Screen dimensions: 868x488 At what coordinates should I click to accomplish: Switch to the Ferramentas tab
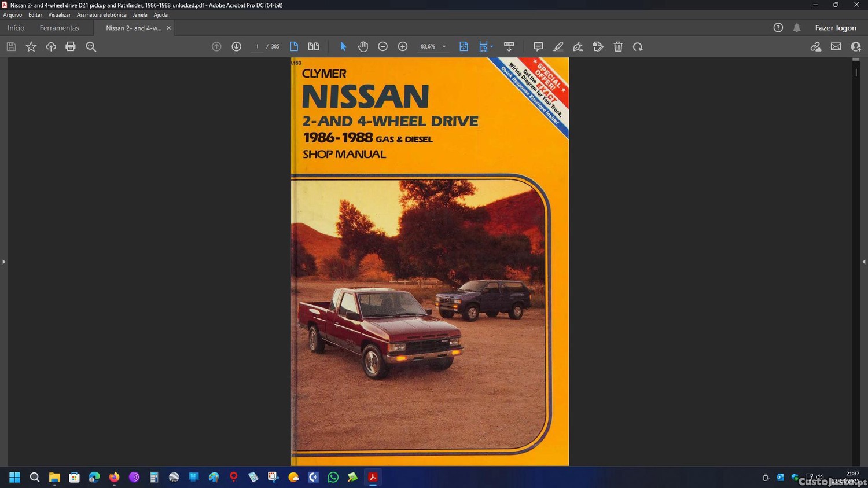[59, 28]
